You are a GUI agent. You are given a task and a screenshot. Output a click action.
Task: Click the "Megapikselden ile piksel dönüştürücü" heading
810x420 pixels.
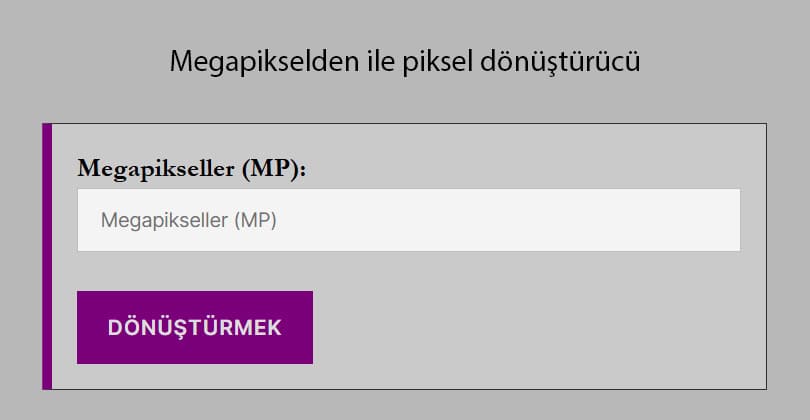(404, 62)
